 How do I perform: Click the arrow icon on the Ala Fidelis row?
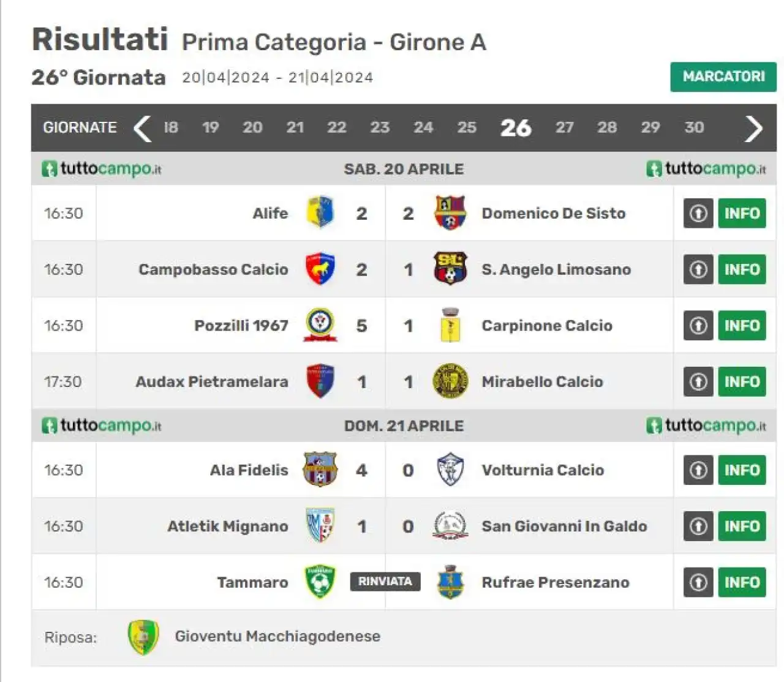click(x=698, y=470)
